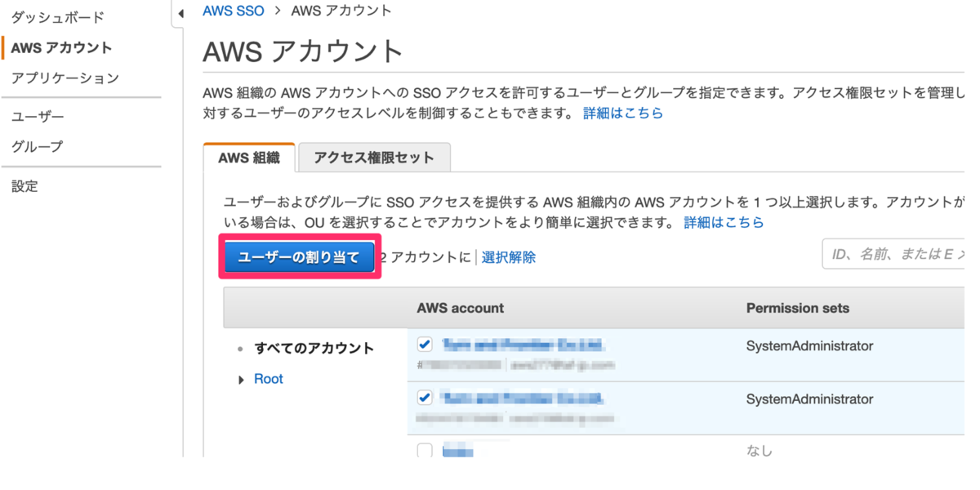Click the AWS account column header
Viewport: 980px width, 490px height.
pos(461,308)
